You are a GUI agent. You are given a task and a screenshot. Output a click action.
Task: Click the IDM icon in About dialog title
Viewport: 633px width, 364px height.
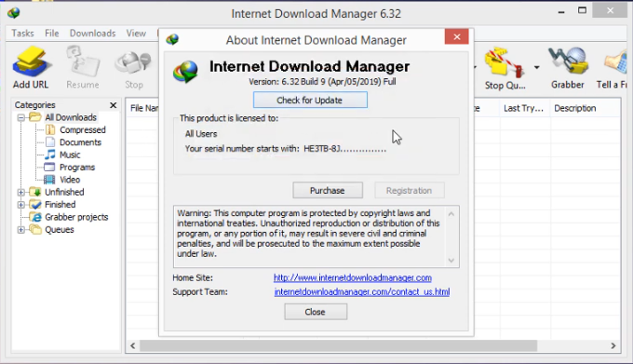pyautogui.click(x=172, y=39)
